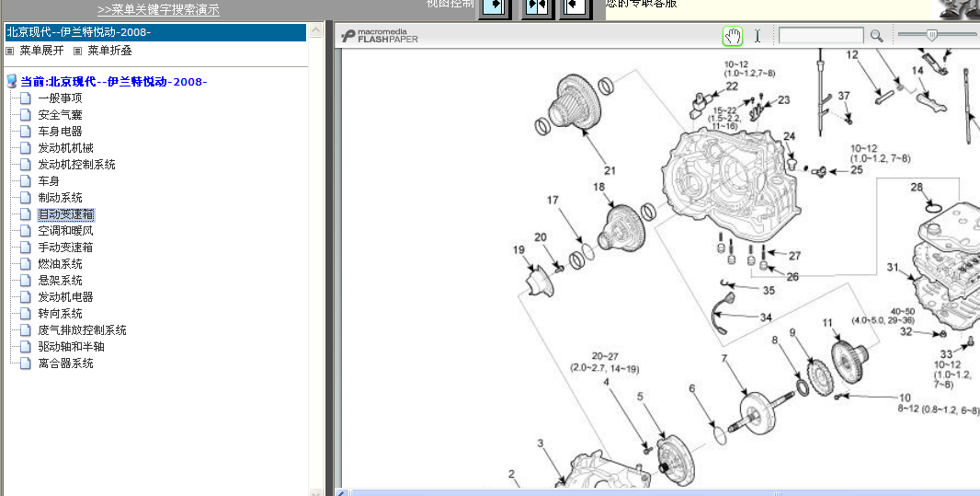
Task: Click the page icon beside 驱动轴和半轴
Action: pyautogui.click(x=25, y=347)
